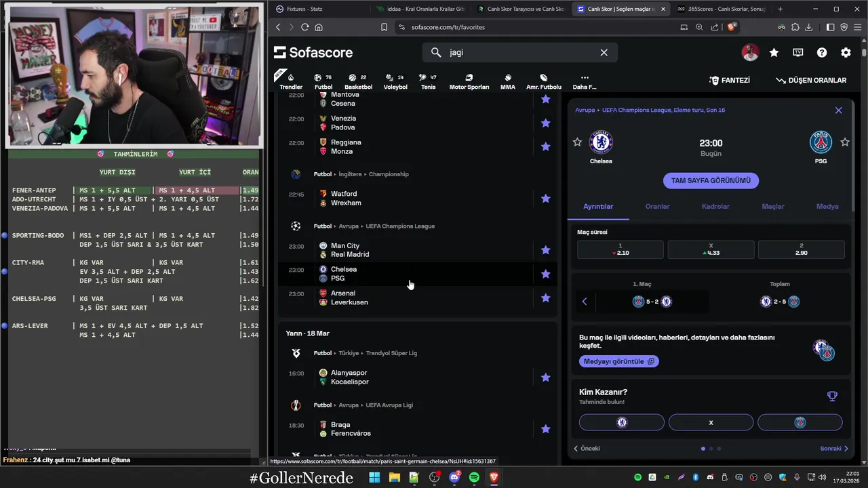Screen dimensions: 868x488
Task: Click the Sofascore search field
Action: (519, 52)
